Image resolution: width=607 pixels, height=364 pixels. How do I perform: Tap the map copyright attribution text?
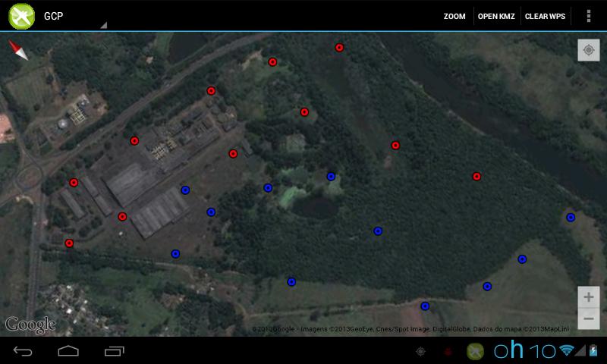[x=410, y=329]
